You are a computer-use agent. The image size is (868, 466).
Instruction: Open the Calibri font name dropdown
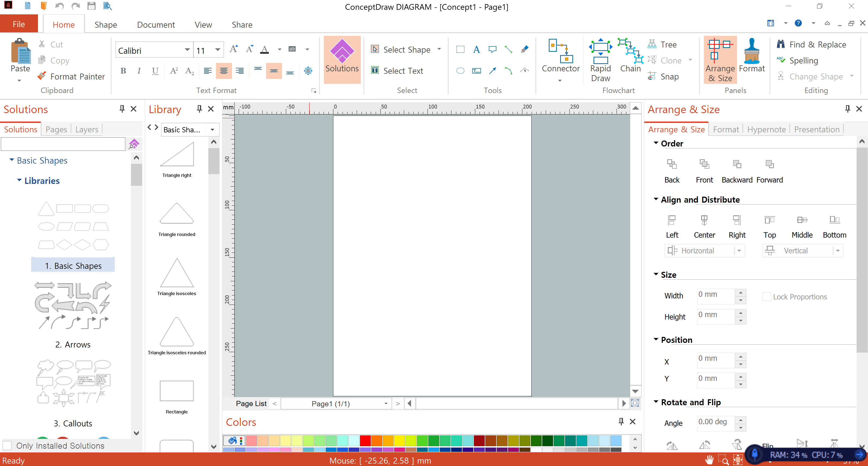(187, 50)
